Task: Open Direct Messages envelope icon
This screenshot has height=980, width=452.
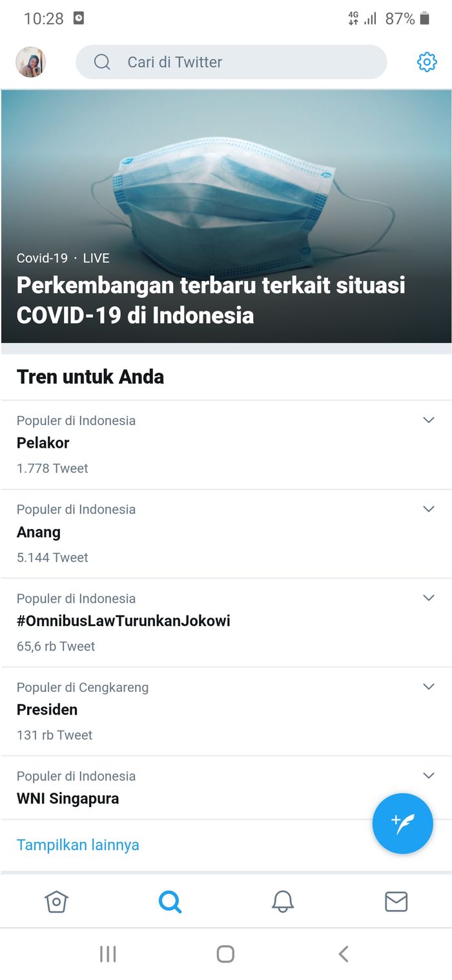Action: click(396, 901)
